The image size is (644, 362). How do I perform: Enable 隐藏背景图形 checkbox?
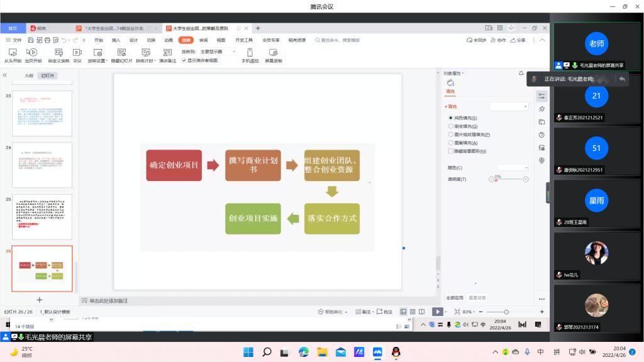tap(451, 151)
